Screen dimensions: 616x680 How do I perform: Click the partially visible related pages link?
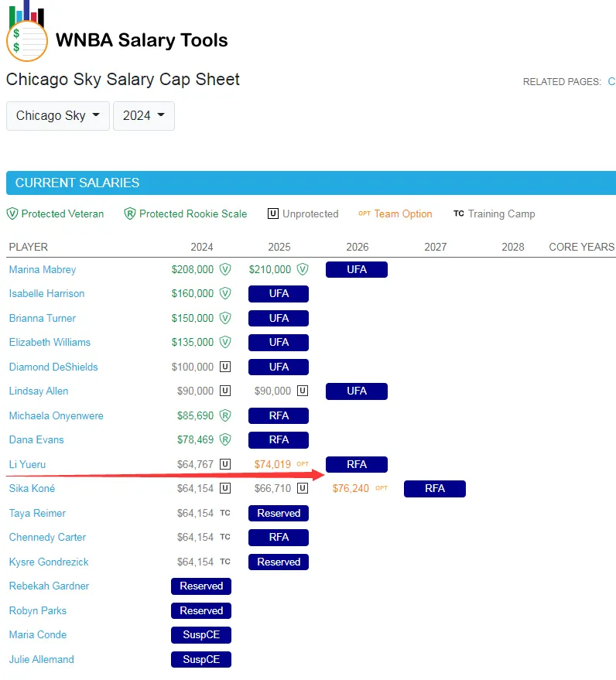pyautogui.click(x=611, y=81)
